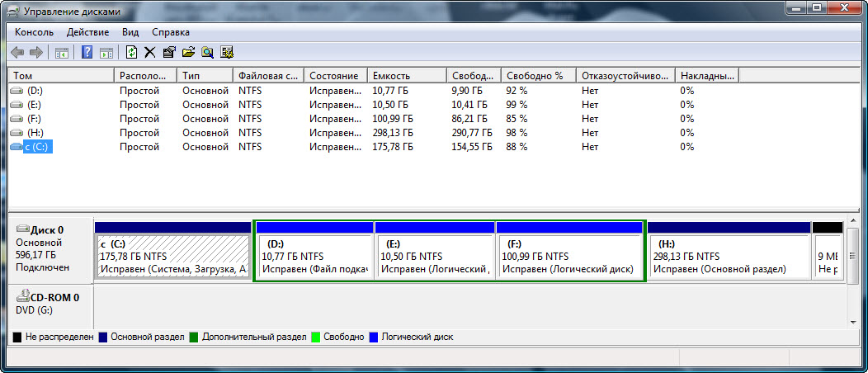Open the Вид menu
This screenshot has height=373, width=868.
point(130,32)
